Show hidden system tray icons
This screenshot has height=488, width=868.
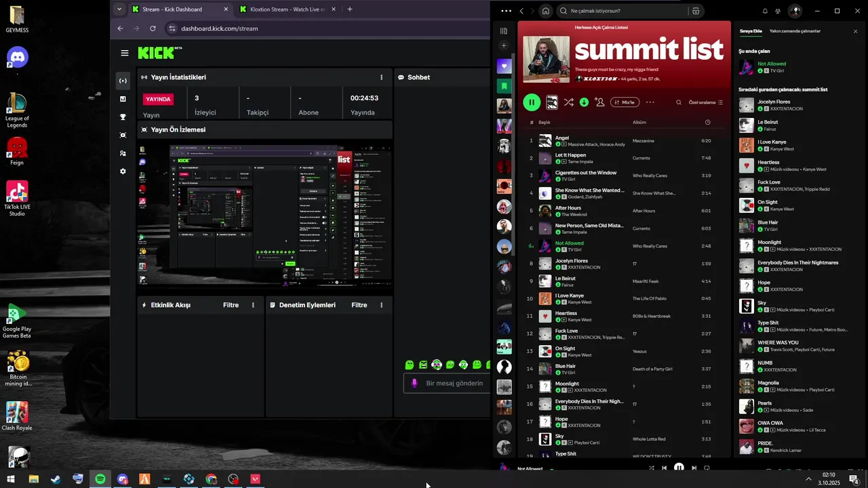808,479
